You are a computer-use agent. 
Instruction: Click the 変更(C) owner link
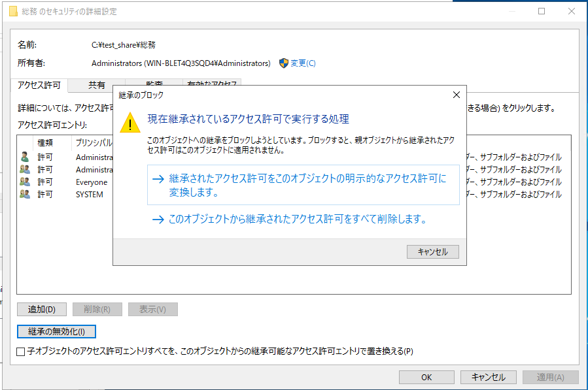pyautogui.click(x=303, y=63)
